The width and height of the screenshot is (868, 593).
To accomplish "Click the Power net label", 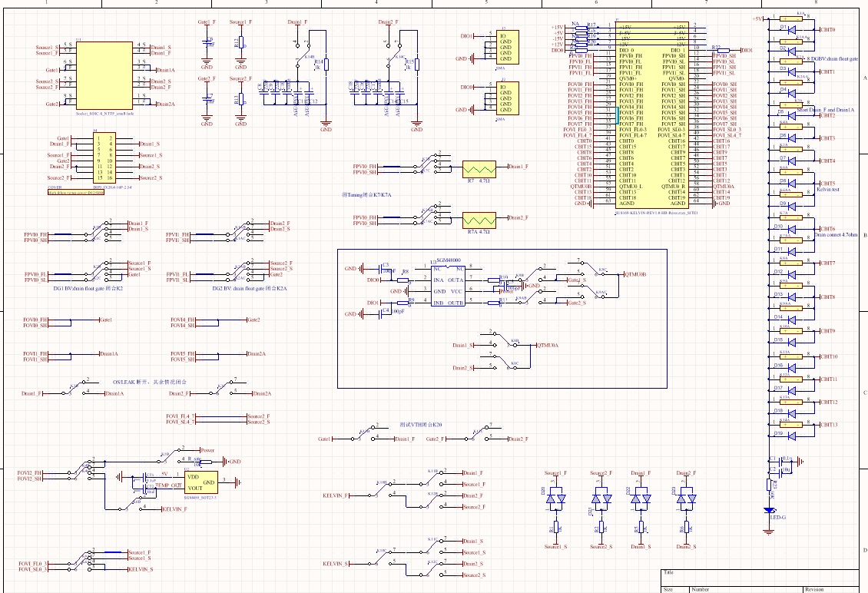I will coord(207,450).
